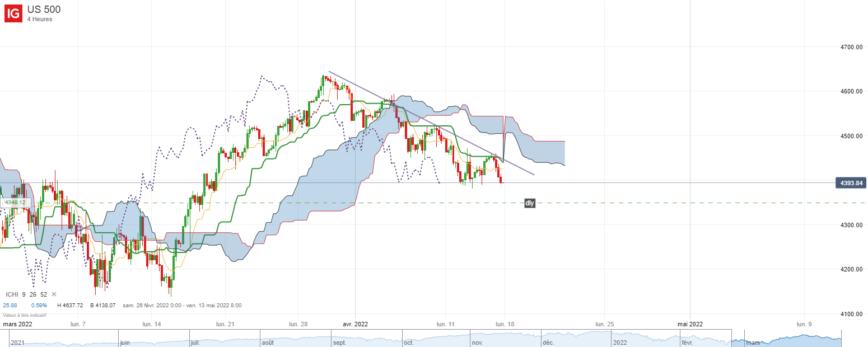The height and width of the screenshot is (347, 868).
Task: Click the 'lun. 9' date axis label
Action: point(804,324)
